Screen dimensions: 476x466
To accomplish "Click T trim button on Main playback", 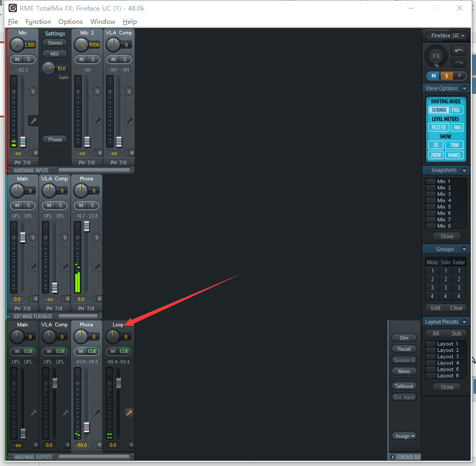I will (32, 238).
